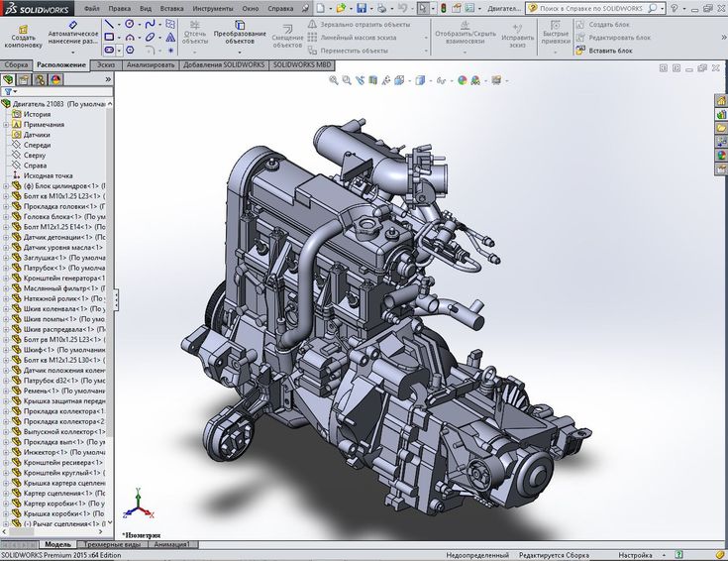Switch to Трехмерные виды bottom tab
The image size is (728, 561).
click(113, 544)
